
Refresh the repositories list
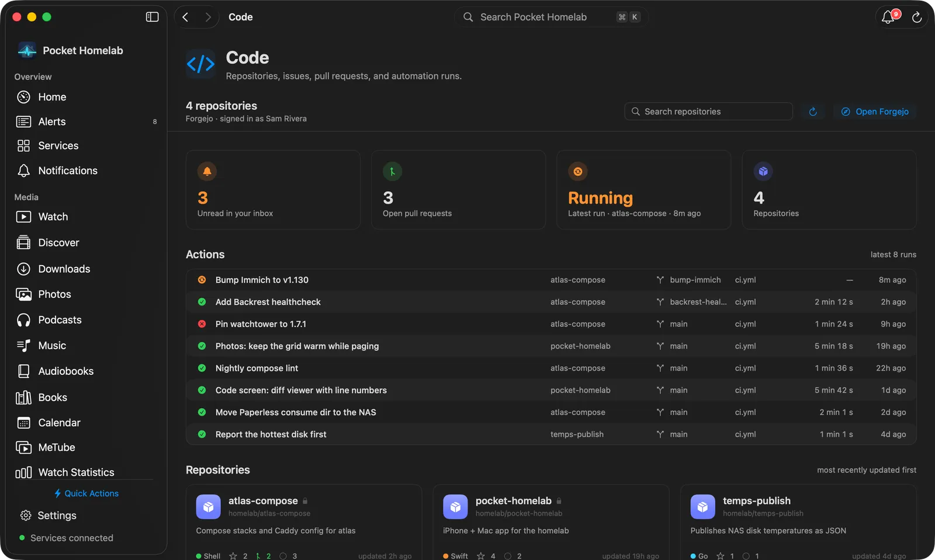[x=812, y=112]
